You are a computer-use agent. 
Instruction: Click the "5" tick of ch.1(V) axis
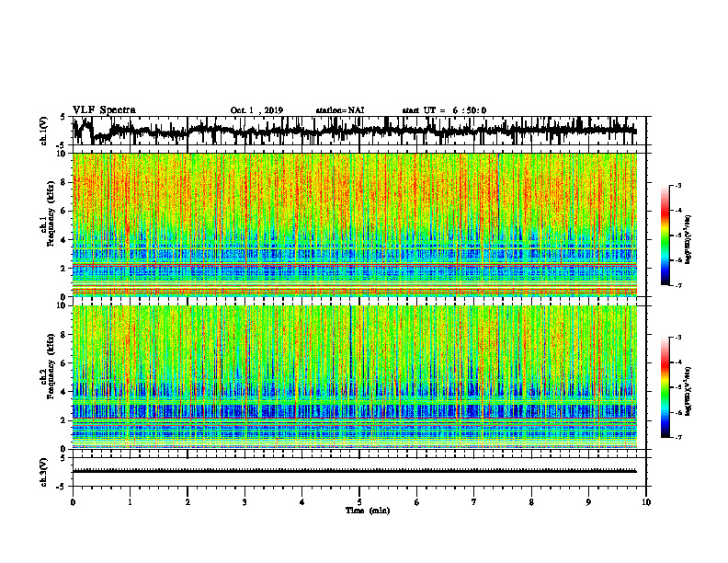(63, 117)
